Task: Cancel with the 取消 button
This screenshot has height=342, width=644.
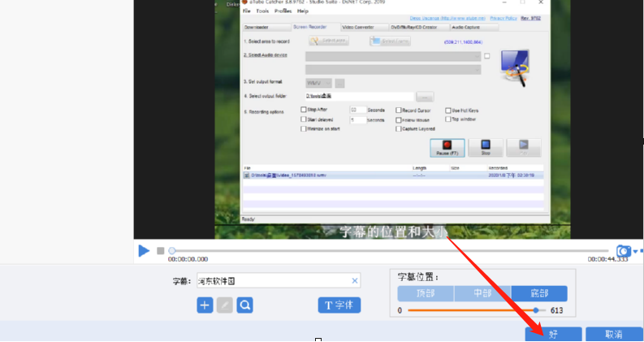Action: (614, 334)
